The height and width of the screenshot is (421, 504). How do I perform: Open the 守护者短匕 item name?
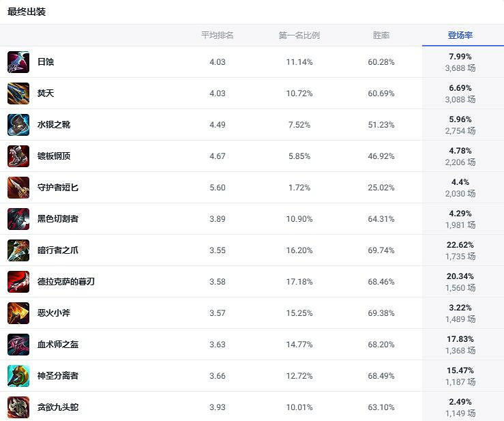pyautogui.click(x=58, y=187)
